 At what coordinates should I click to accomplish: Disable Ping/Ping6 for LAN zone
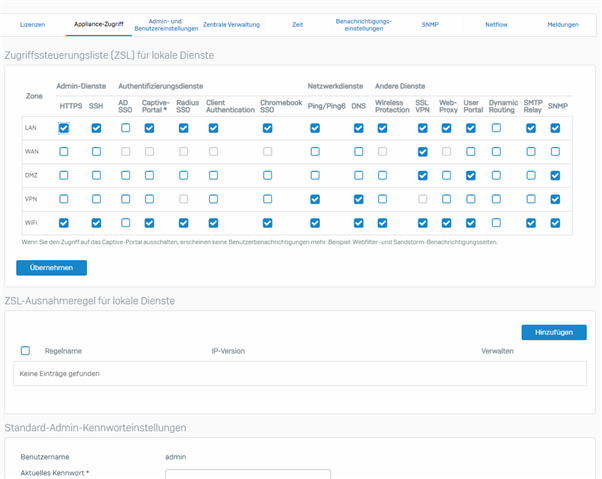coord(315,128)
